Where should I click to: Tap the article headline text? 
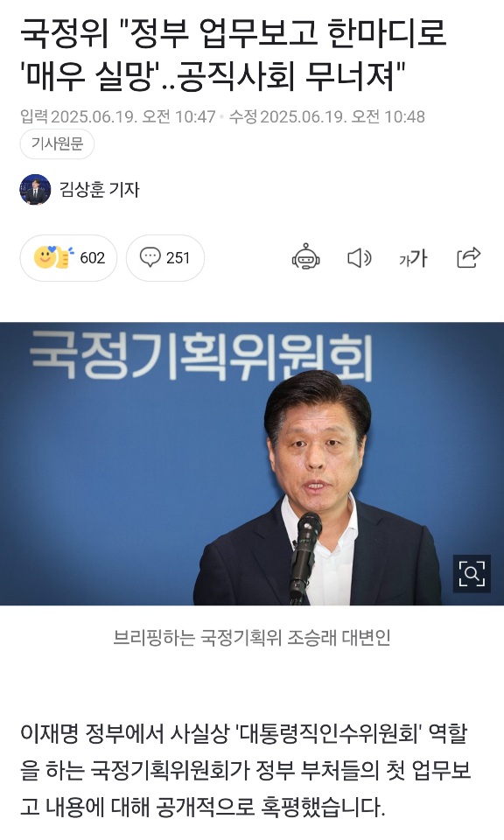point(234,54)
